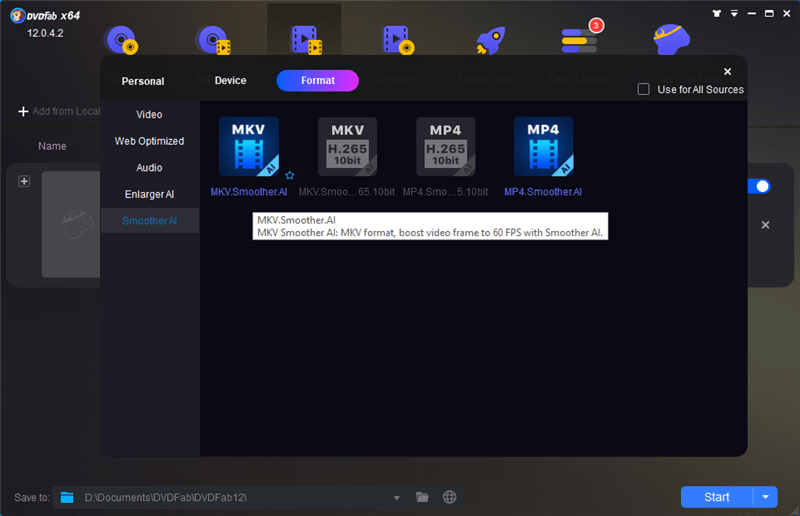800x516 pixels.
Task: Click the Save to path field
Action: (x=230, y=497)
